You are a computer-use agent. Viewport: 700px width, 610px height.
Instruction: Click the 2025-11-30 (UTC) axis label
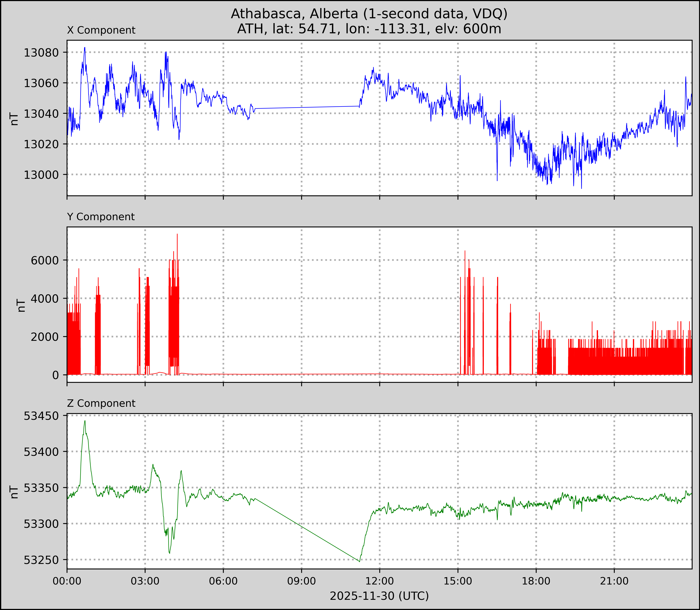pyautogui.click(x=379, y=596)
